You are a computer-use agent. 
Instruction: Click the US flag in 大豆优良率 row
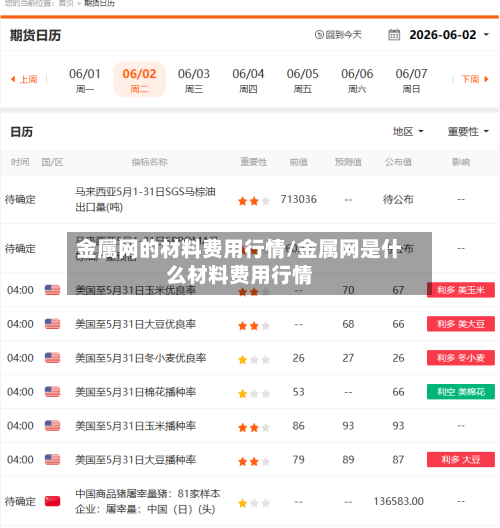pyautogui.click(x=53, y=324)
